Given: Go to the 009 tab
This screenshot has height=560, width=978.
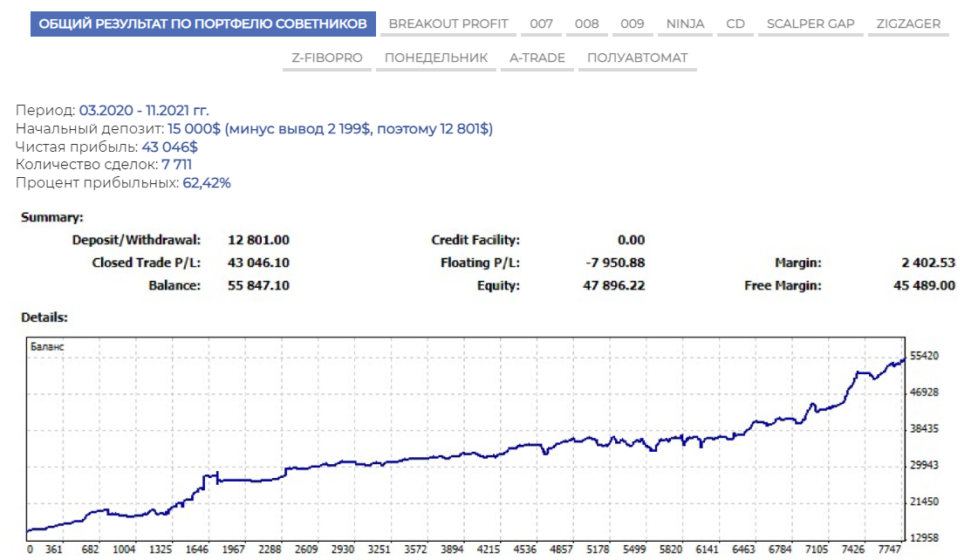Looking at the screenshot, I should point(633,24).
